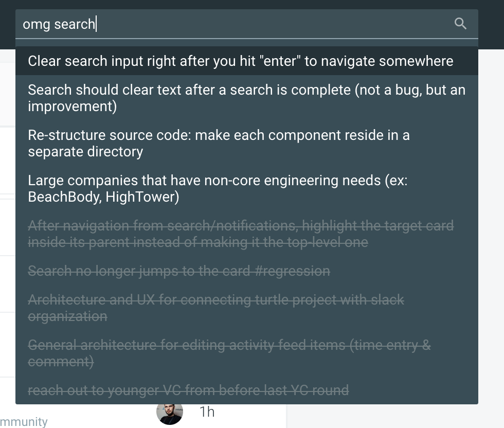
Task: Focus the "omg search" input field
Action: (231, 24)
